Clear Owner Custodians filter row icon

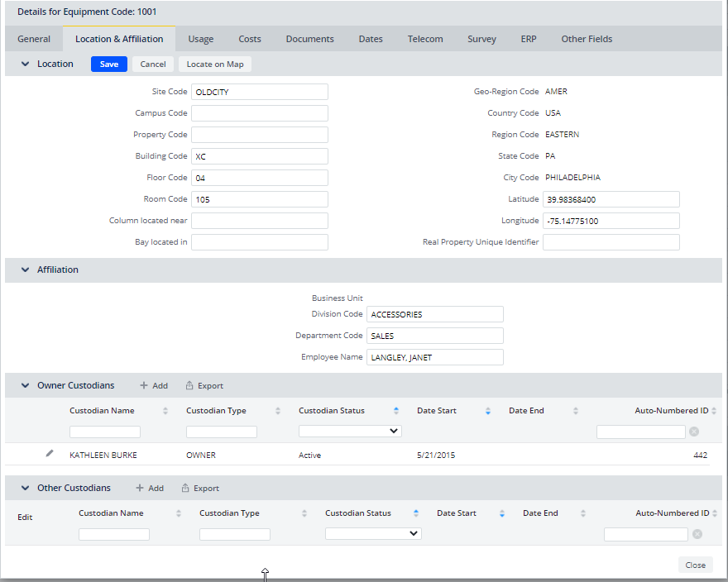coord(694,432)
